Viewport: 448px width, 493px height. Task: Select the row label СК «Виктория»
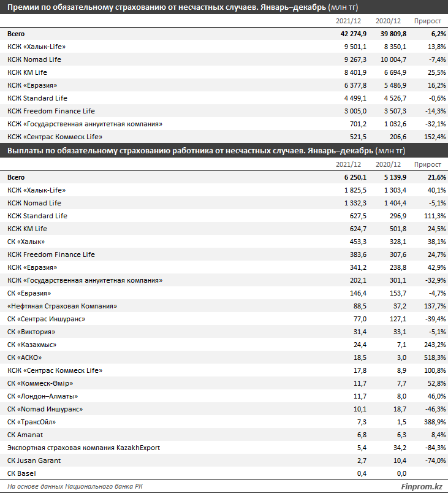pyautogui.click(x=31, y=332)
